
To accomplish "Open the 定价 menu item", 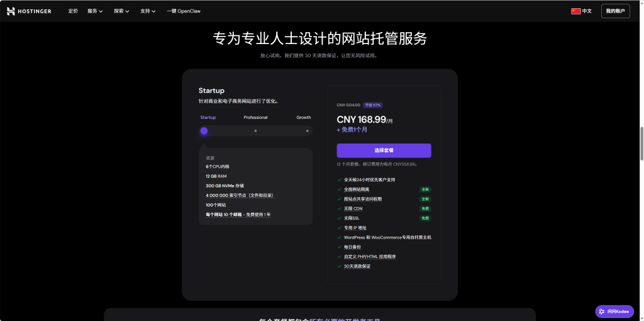I will click(x=73, y=11).
